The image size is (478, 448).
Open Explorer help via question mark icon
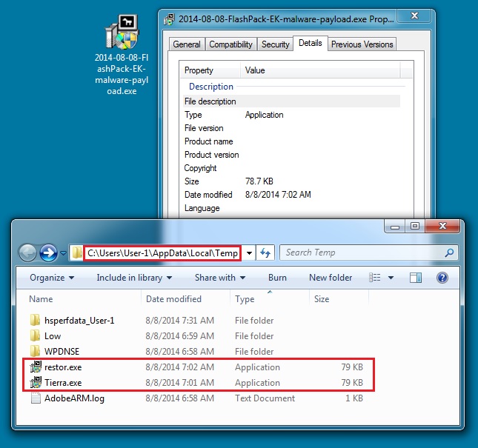(442, 278)
